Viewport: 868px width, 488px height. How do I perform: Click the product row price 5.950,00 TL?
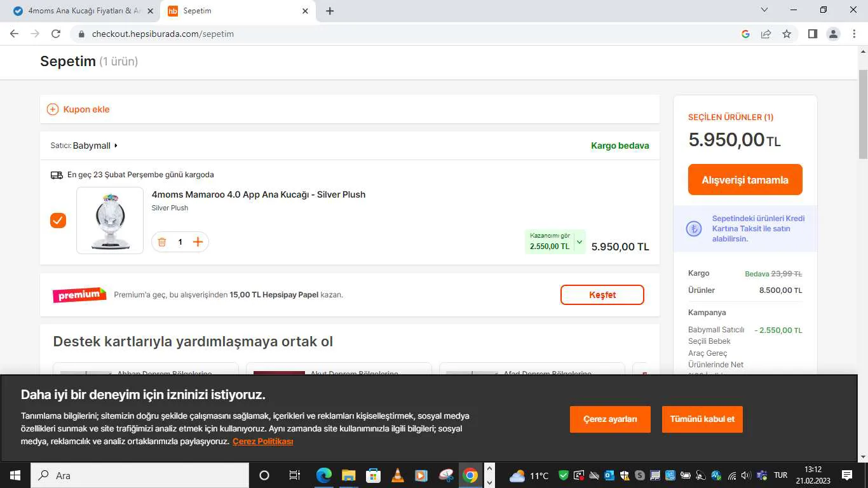[620, 247]
